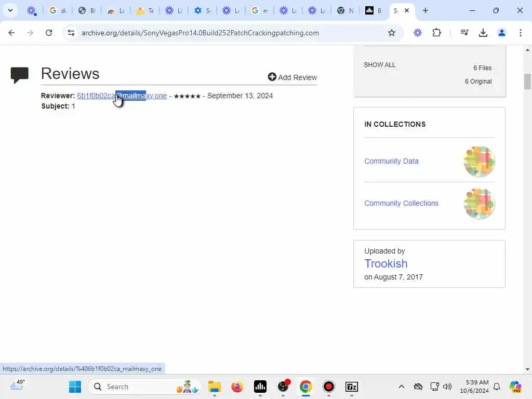This screenshot has height=399, width=532.
Task: Click the address bar URL
Action: (200, 33)
